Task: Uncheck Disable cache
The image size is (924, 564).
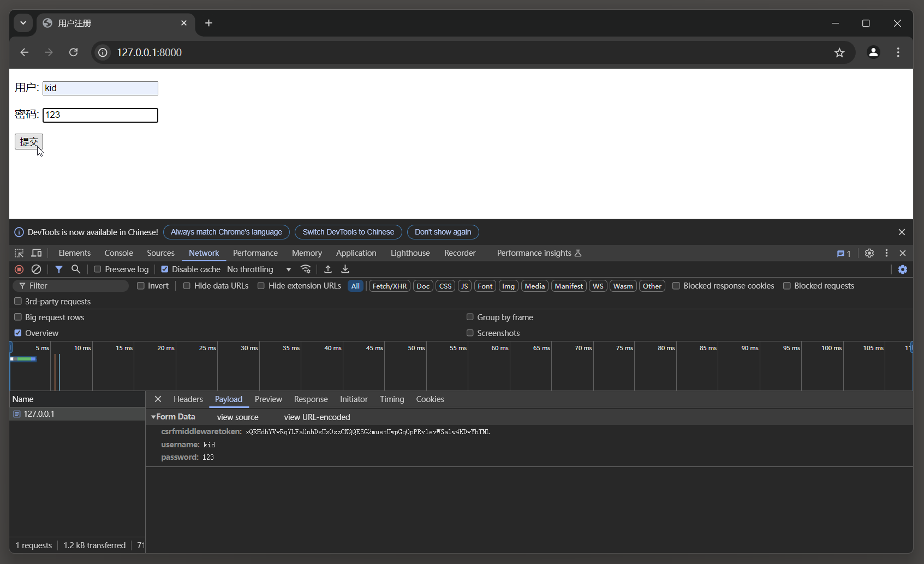Action: [x=165, y=269]
